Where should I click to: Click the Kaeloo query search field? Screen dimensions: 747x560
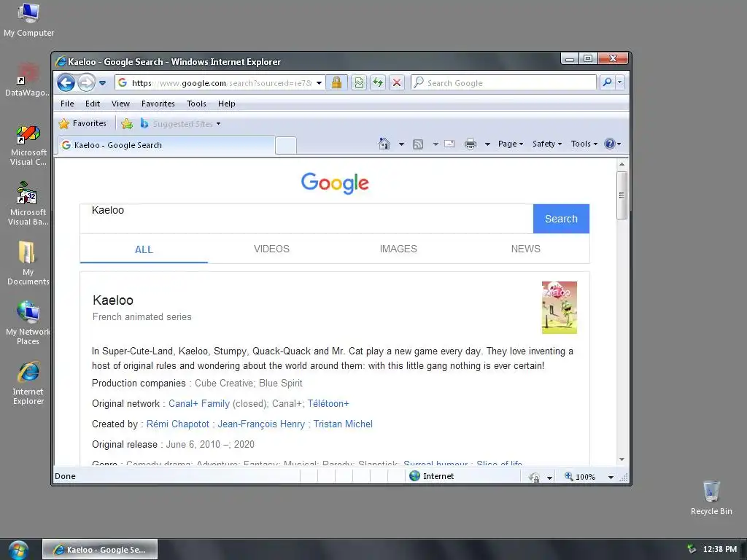(x=306, y=219)
